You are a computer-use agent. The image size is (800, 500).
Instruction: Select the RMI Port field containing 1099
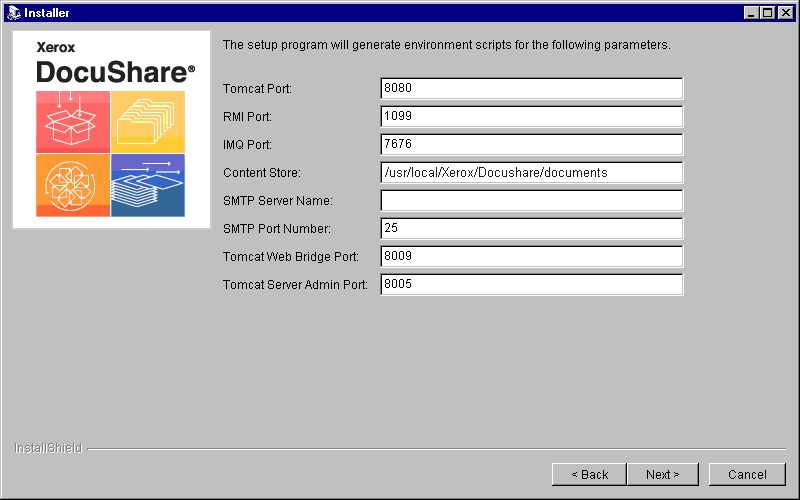(x=531, y=116)
